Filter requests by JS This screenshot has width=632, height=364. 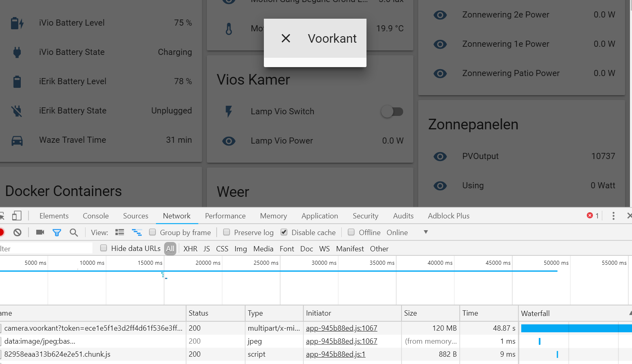[x=206, y=248]
